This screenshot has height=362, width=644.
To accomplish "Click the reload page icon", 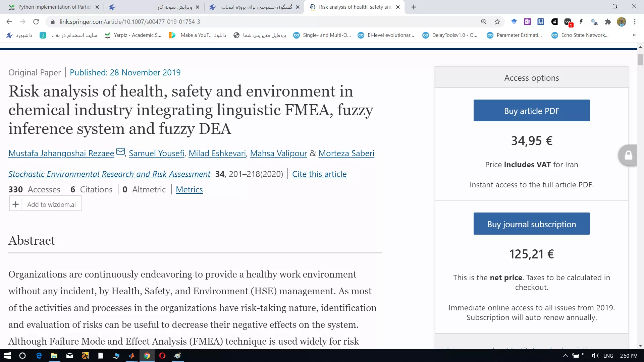I will click(x=36, y=22).
